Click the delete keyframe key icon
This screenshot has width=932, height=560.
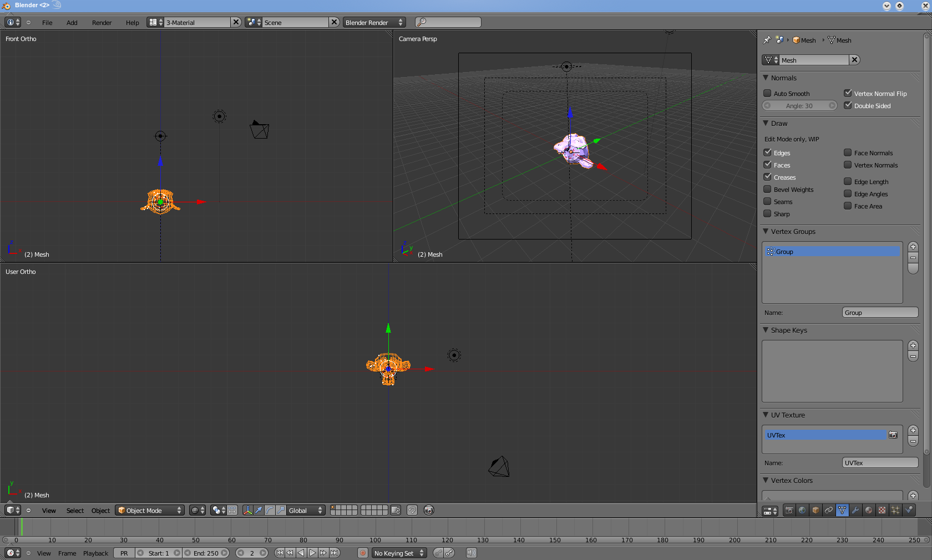point(449,553)
